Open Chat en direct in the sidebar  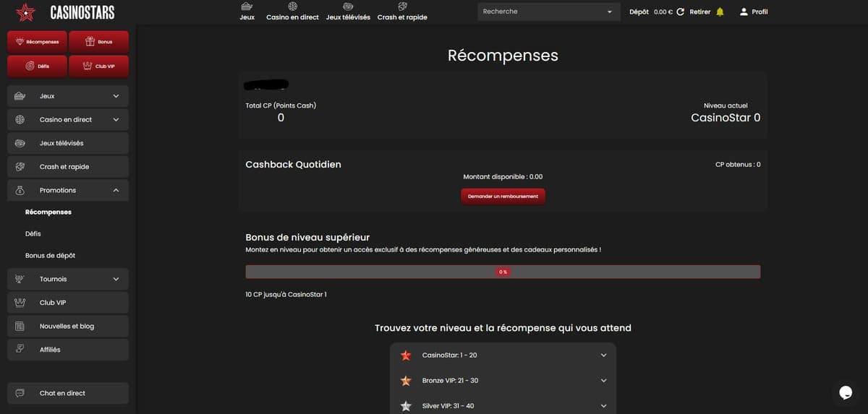click(x=68, y=393)
